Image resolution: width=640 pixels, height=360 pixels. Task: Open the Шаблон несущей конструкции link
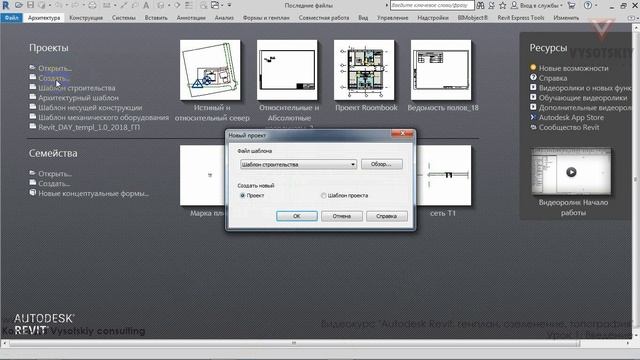(x=90, y=107)
